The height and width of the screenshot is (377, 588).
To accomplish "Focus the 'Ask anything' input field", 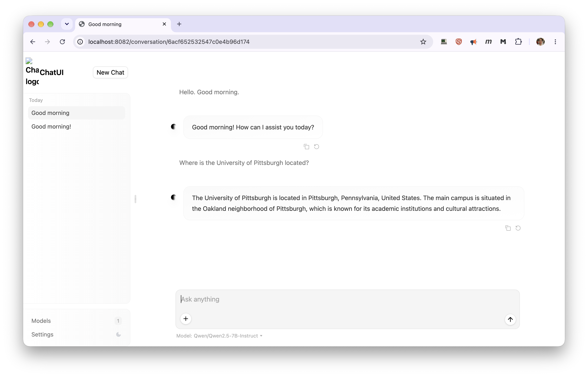I will (x=347, y=299).
